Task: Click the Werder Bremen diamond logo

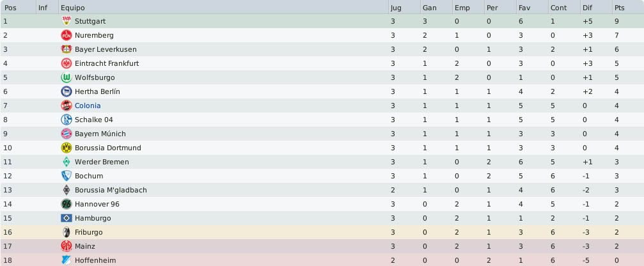Action: pyautogui.click(x=66, y=162)
